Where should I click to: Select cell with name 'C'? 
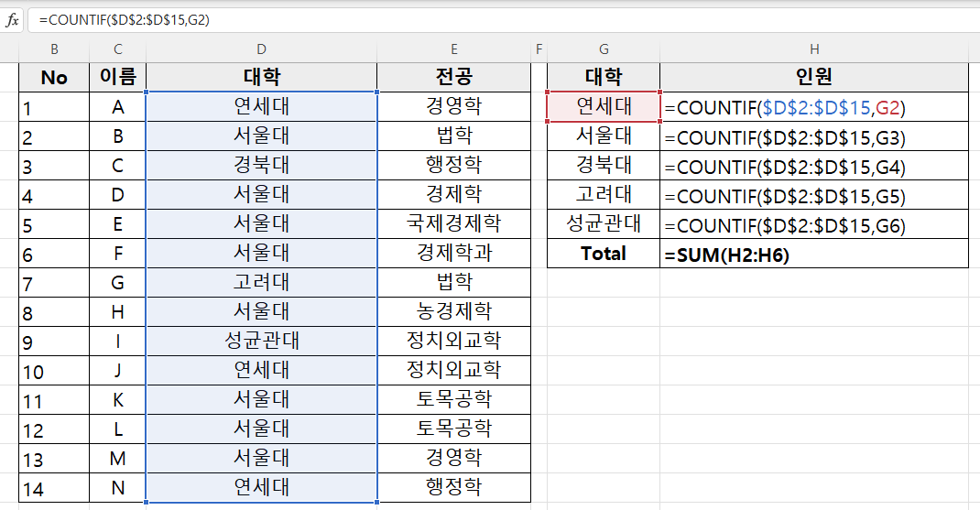(x=117, y=166)
